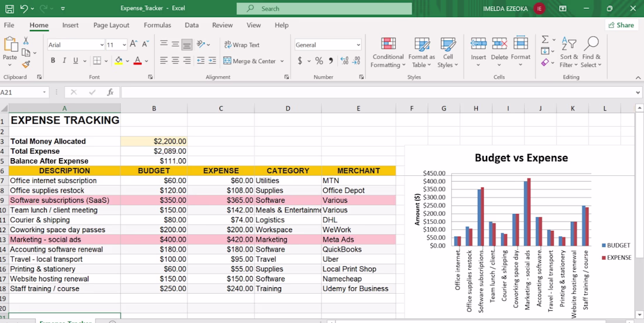Click Increase Decimal icon
Screen dimensions: 644x323
click(344, 61)
